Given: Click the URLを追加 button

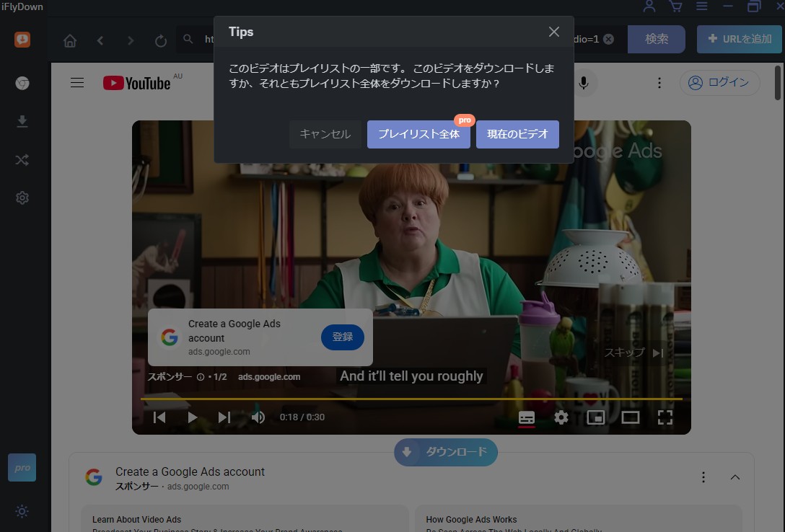Looking at the screenshot, I should 740,39.
